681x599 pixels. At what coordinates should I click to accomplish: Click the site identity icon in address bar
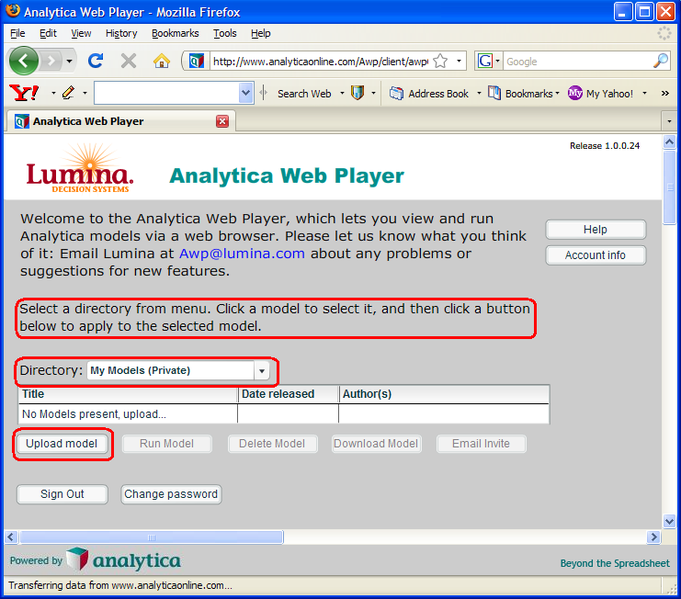(x=196, y=61)
